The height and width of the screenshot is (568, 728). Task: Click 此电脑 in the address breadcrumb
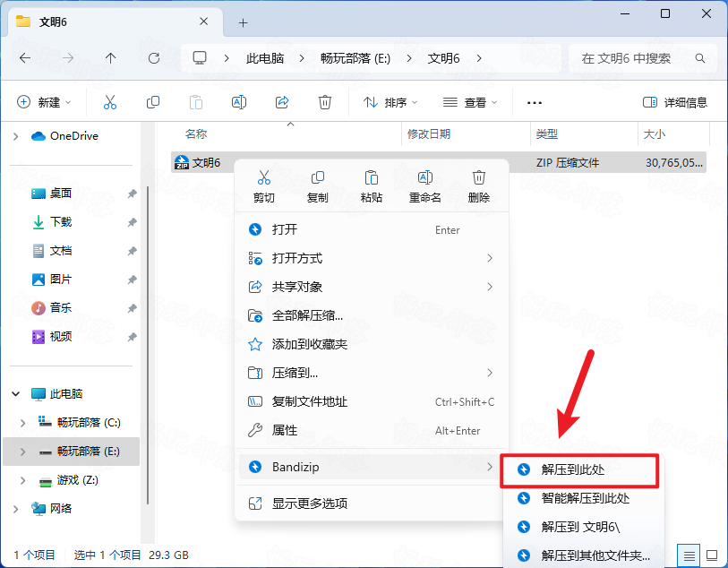[265, 58]
